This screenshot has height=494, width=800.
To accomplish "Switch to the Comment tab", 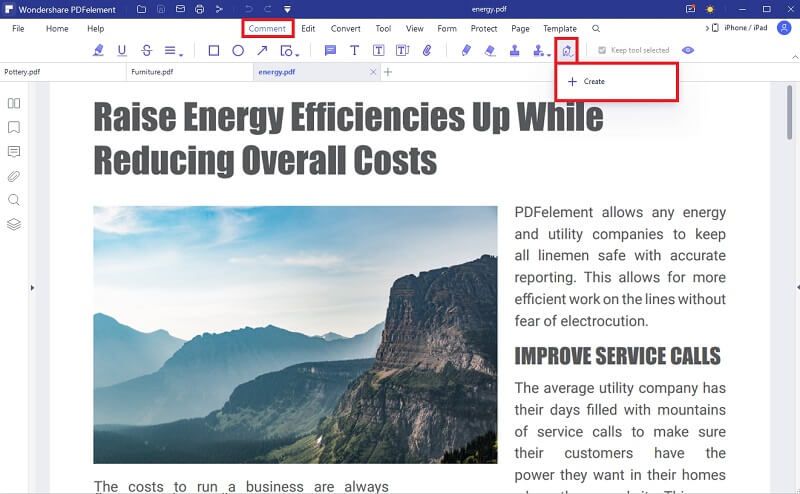I will (x=267, y=29).
